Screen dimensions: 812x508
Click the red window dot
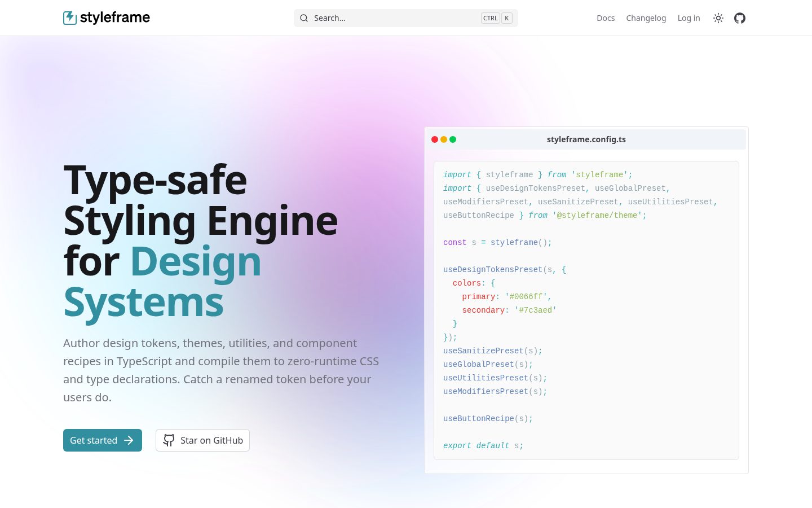[x=435, y=139]
